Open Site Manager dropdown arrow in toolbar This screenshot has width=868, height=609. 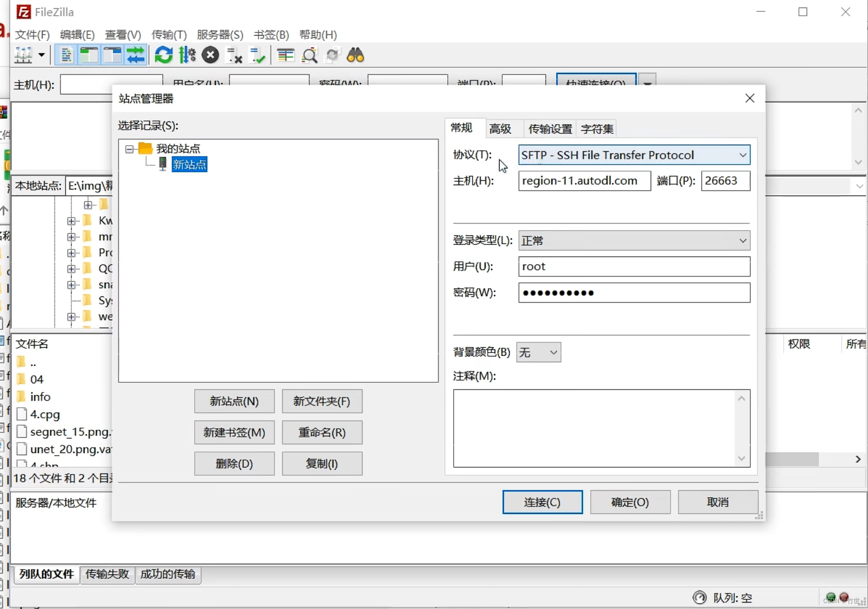tap(42, 55)
